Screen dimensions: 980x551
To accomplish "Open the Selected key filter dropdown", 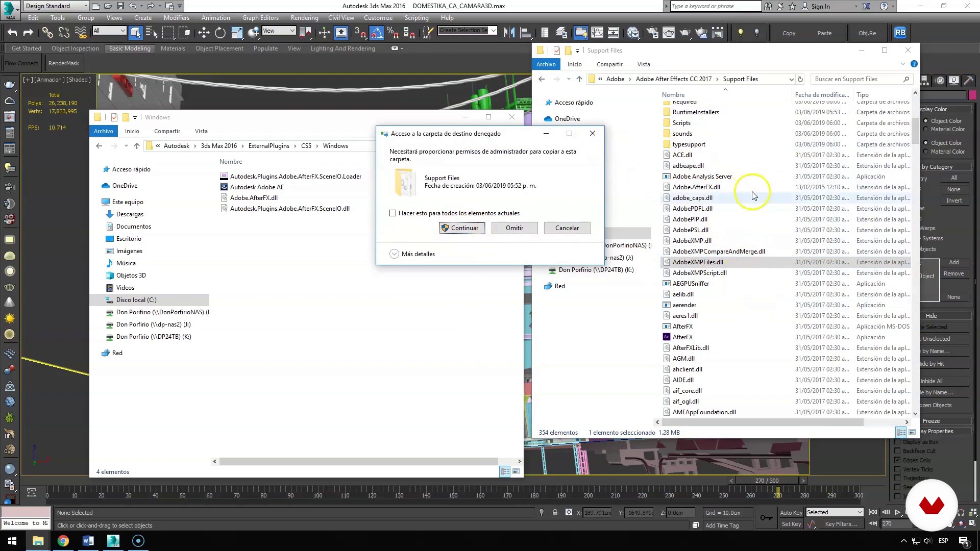I will (x=834, y=512).
